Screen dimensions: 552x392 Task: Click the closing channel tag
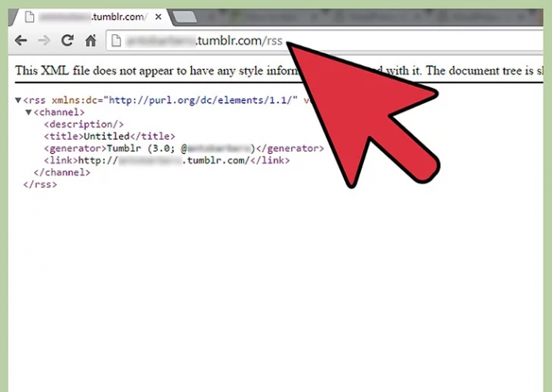point(62,172)
